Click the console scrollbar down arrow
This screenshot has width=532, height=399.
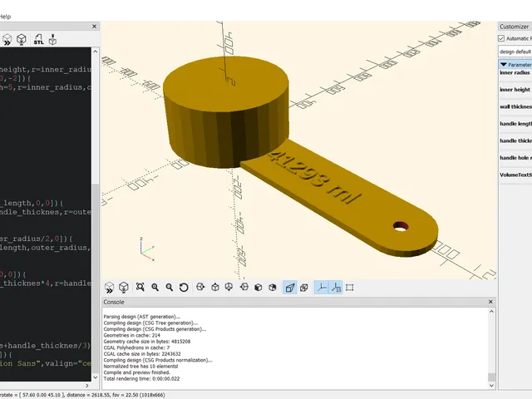pos(491,385)
